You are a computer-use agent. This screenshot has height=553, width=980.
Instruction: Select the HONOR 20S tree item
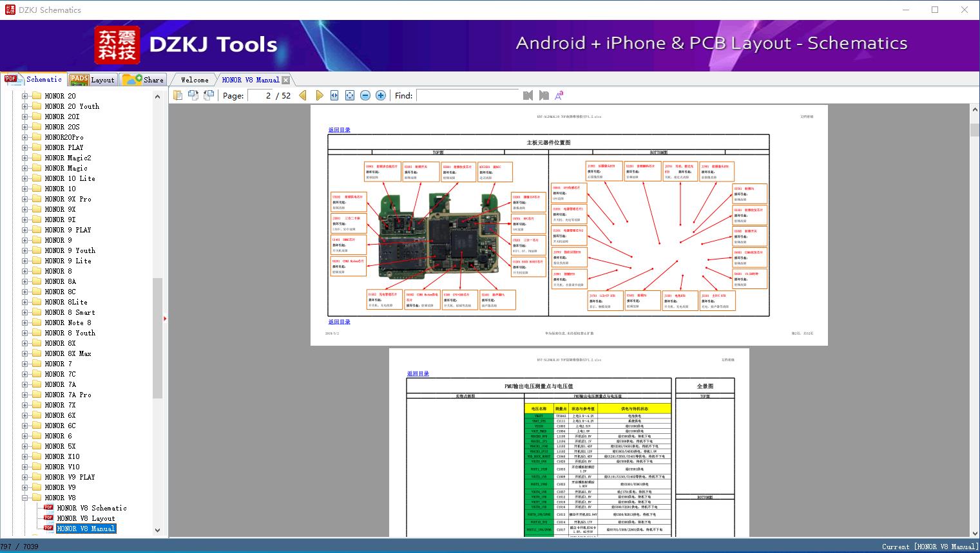click(x=62, y=127)
